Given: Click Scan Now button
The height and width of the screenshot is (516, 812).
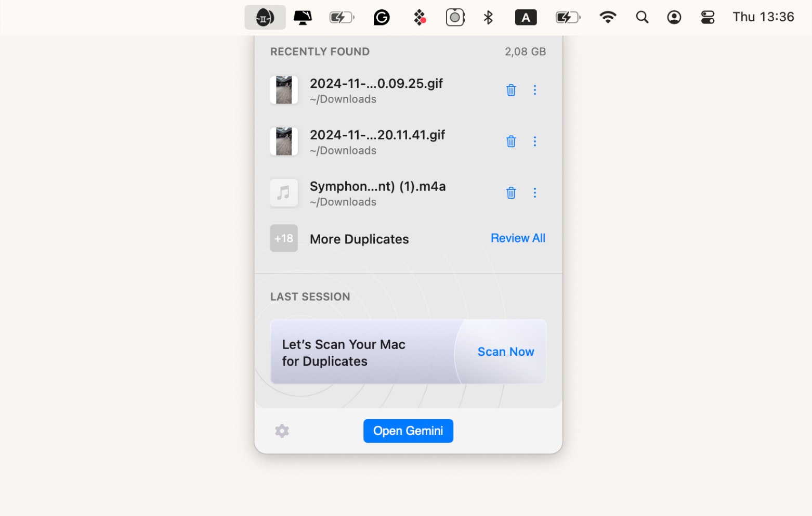Looking at the screenshot, I should click(506, 352).
